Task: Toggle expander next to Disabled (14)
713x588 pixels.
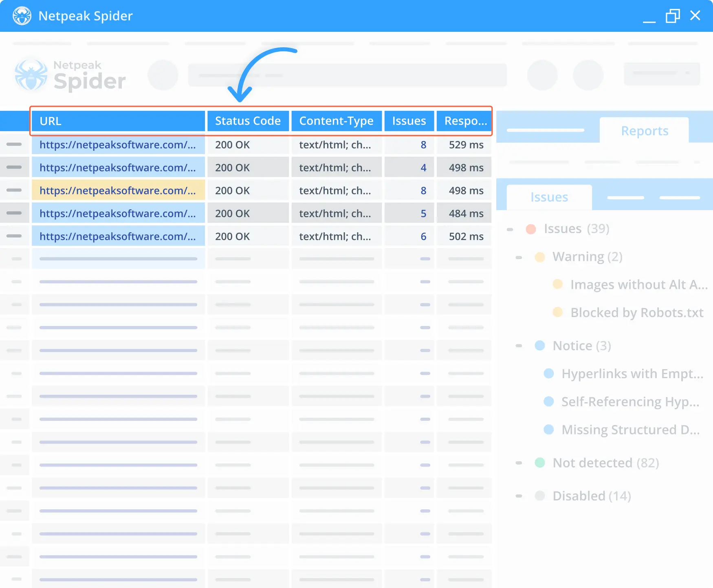Action: pyautogui.click(x=519, y=496)
